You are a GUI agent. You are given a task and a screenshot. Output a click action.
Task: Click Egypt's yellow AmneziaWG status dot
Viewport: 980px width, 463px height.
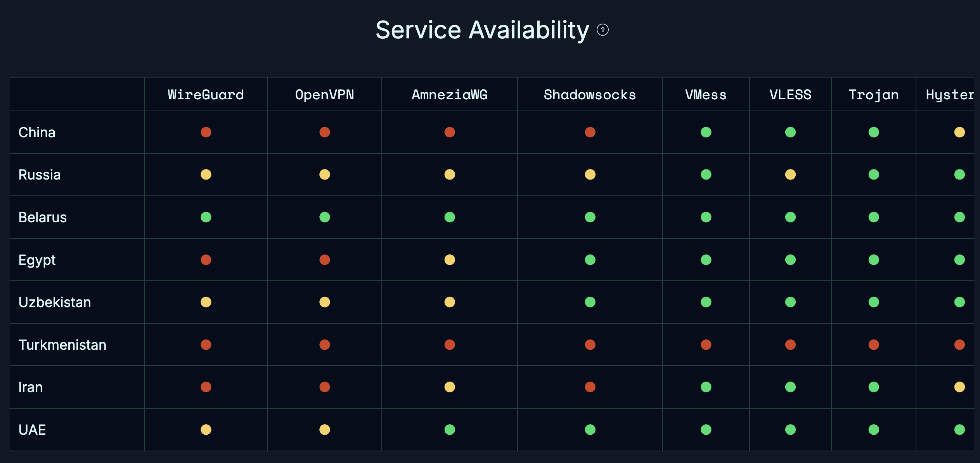pyautogui.click(x=450, y=260)
